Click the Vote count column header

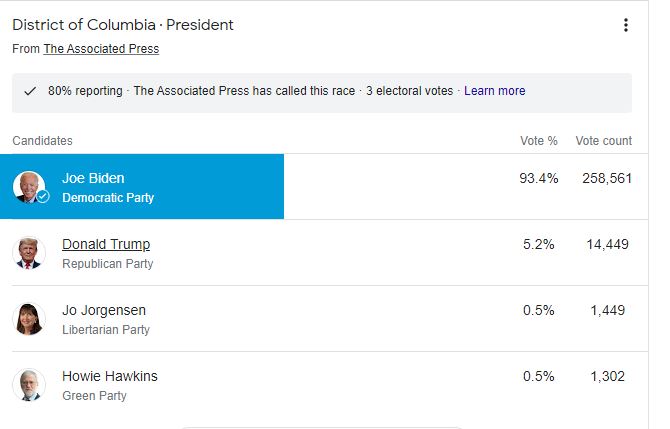click(603, 141)
